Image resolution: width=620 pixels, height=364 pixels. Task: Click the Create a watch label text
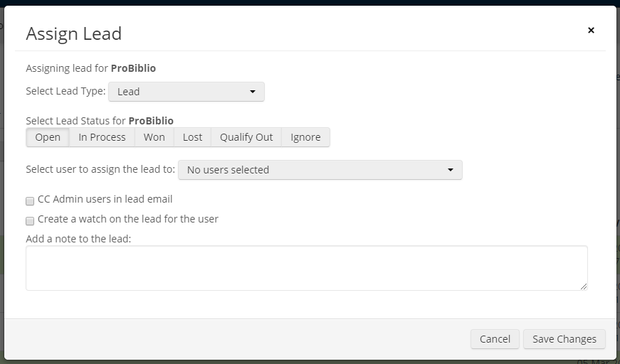128,219
